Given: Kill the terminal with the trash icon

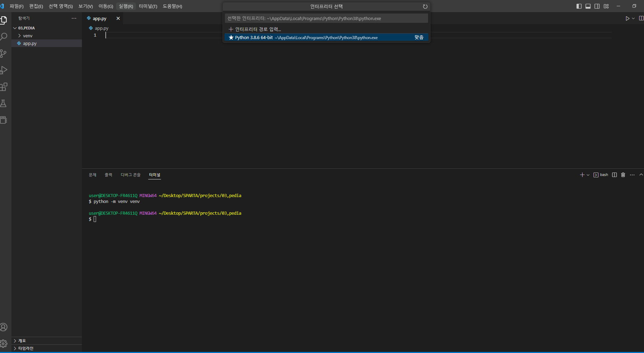Looking at the screenshot, I should pos(623,175).
